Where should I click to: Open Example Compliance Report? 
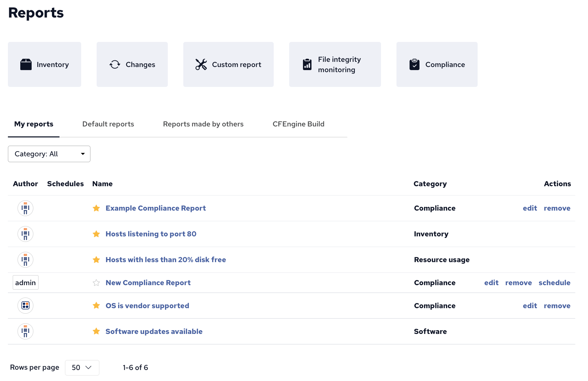156,208
